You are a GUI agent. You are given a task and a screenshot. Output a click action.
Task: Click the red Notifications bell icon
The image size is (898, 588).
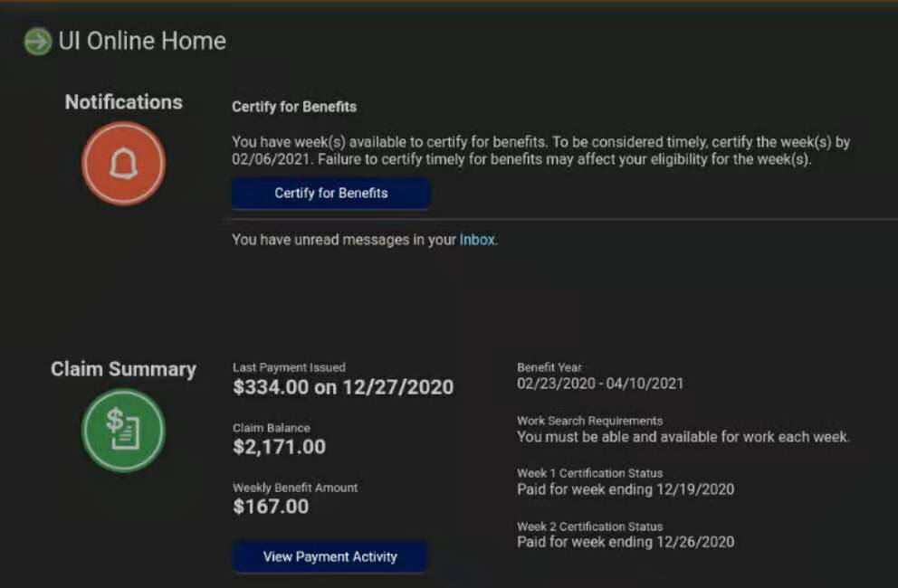pos(123,164)
